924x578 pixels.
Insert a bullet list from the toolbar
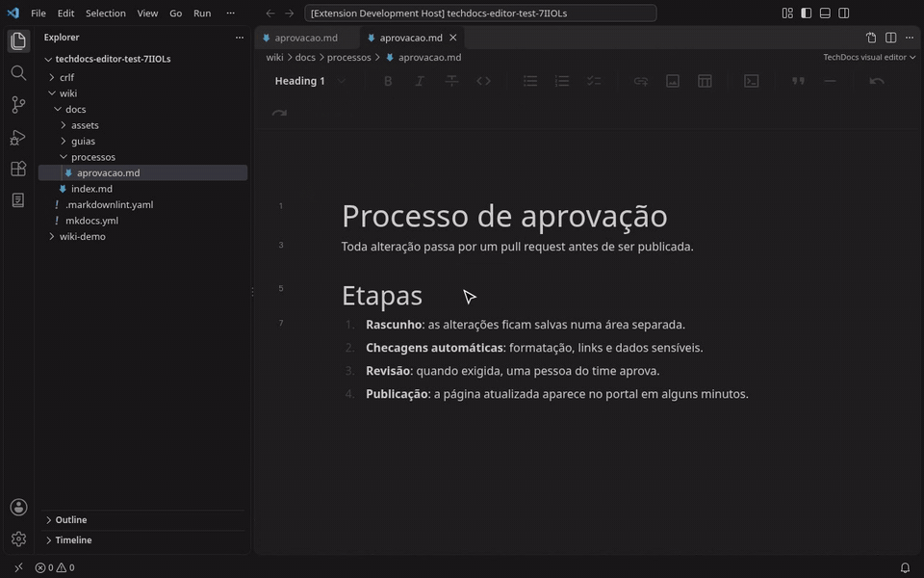click(x=530, y=81)
